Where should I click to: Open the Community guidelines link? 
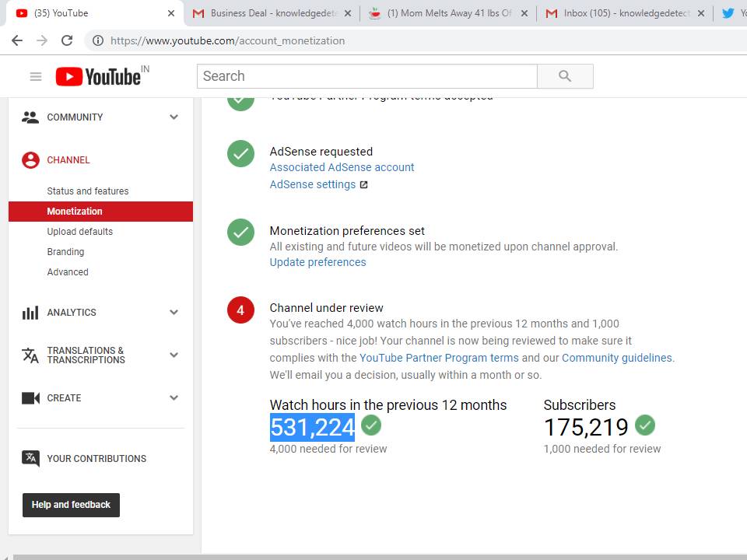pos(617,358)
